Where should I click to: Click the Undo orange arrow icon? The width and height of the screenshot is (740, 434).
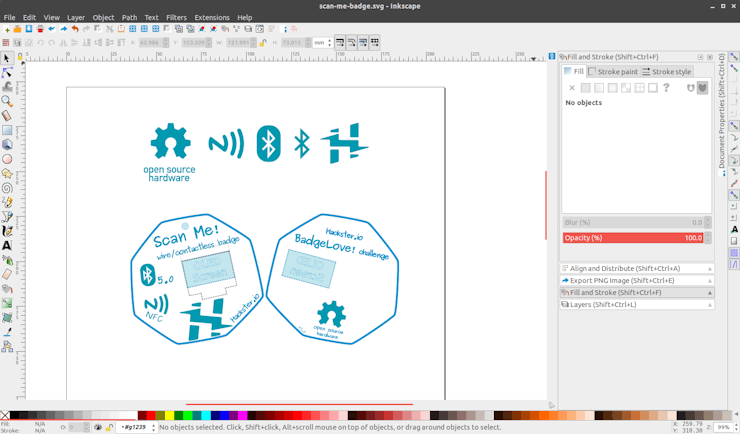75,29
